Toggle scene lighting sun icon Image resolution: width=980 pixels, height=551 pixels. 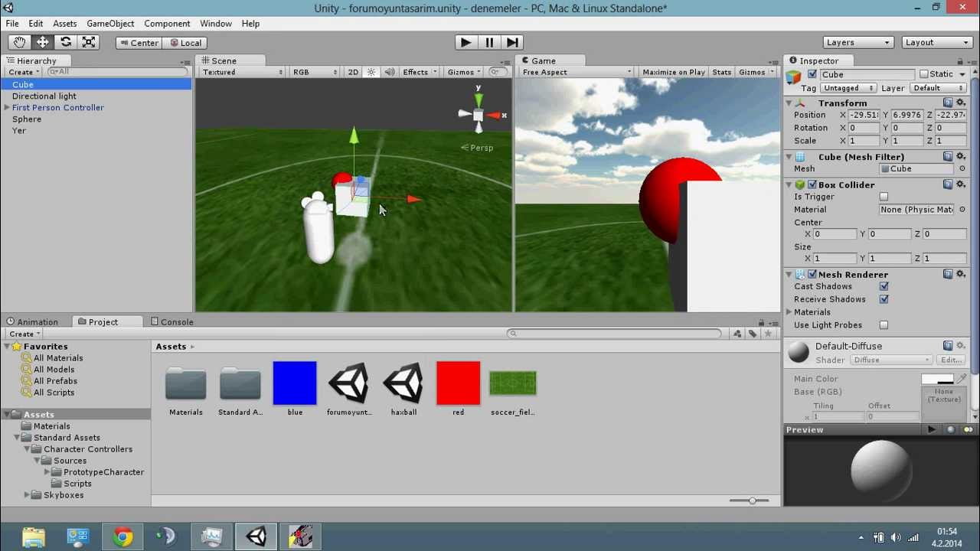point(371,72)
